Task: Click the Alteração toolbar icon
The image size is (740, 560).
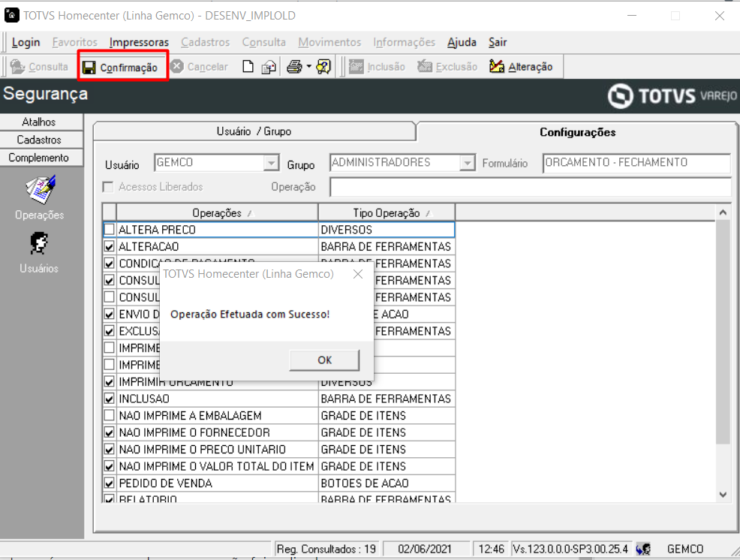Action: click(497, 67)
